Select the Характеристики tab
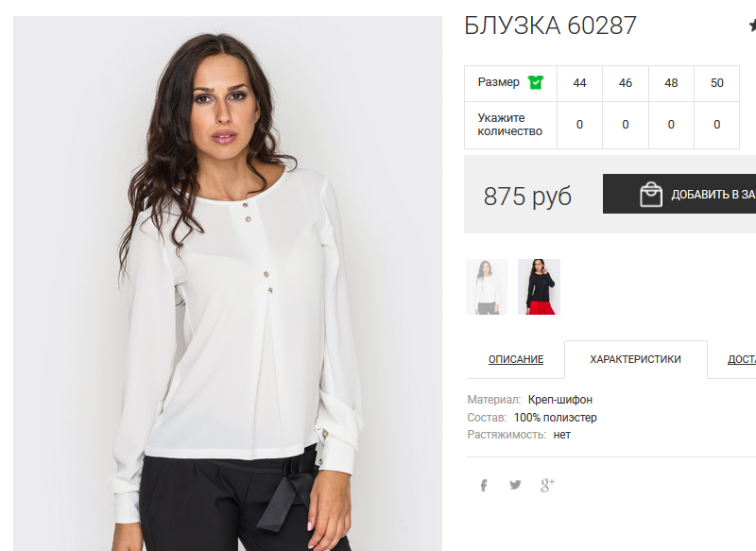The image size is (756, 551). pos(635,359)
